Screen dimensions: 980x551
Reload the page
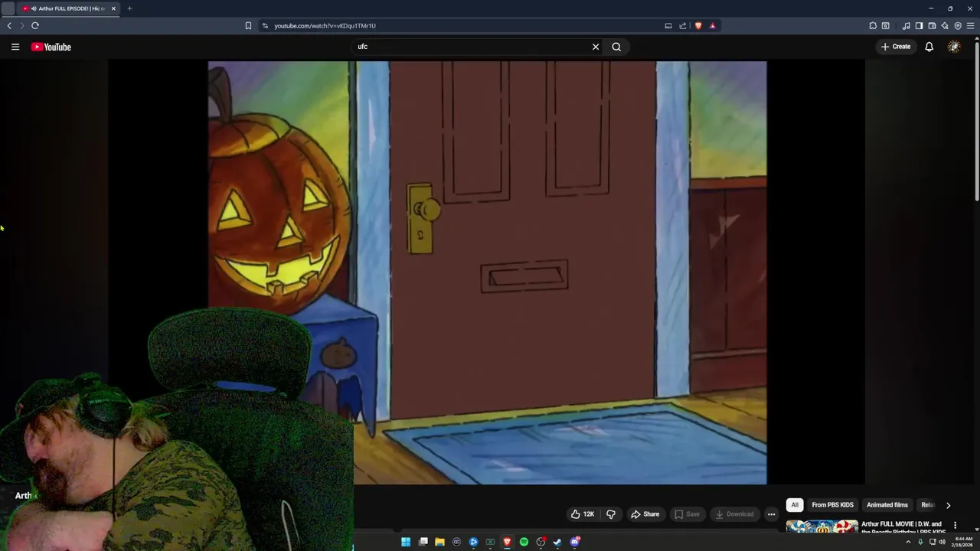point(35,25)
